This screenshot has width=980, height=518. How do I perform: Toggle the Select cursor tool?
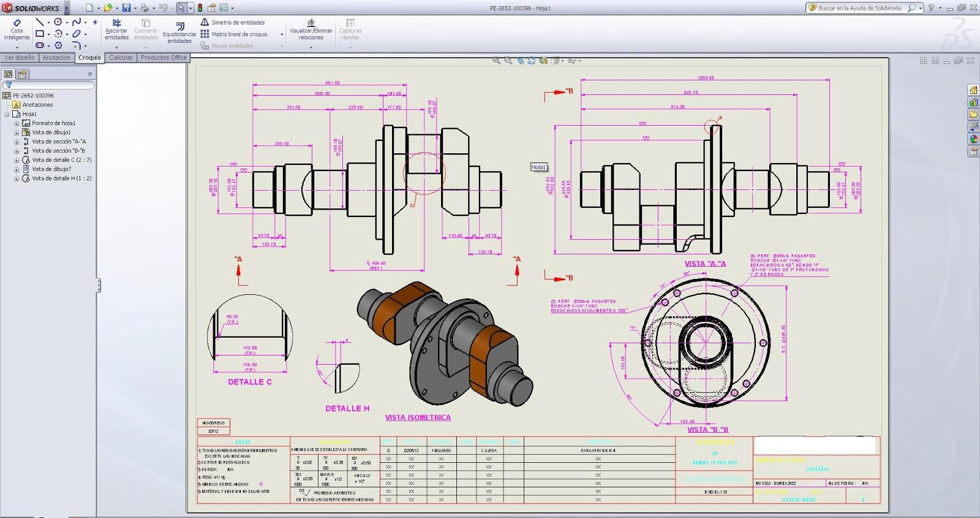click(181, 8)
